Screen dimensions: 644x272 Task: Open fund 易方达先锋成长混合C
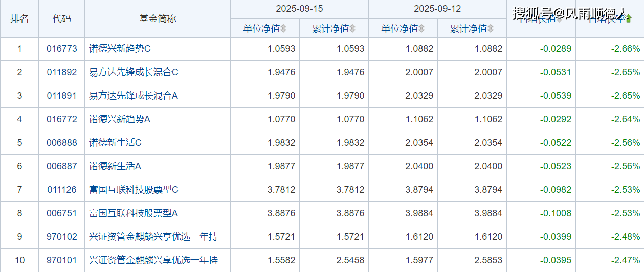tap(134, 72)
